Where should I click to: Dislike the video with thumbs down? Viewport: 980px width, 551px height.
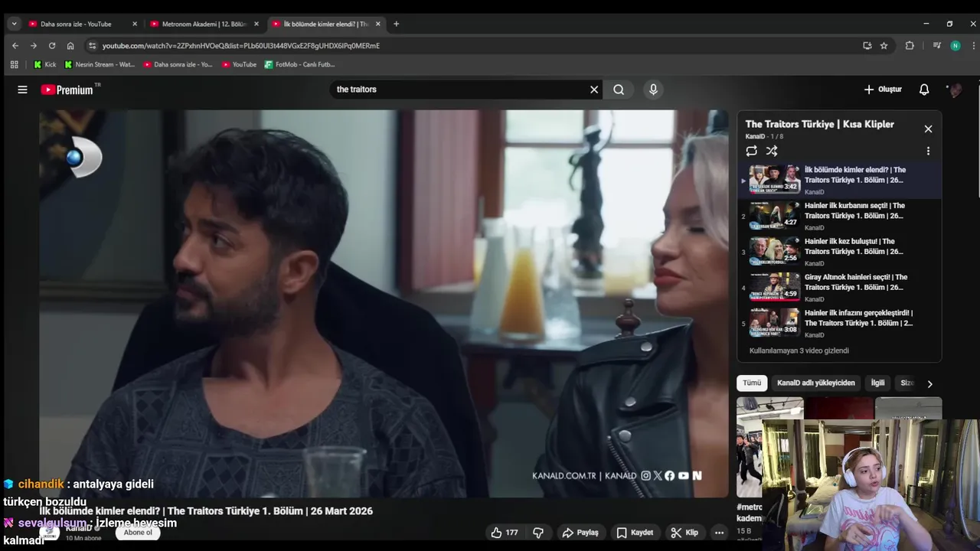538,533
